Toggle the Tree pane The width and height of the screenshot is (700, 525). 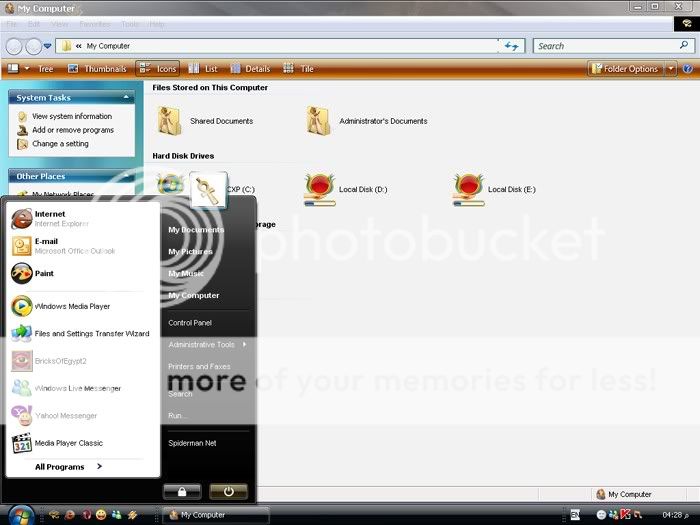pos(45,69)
